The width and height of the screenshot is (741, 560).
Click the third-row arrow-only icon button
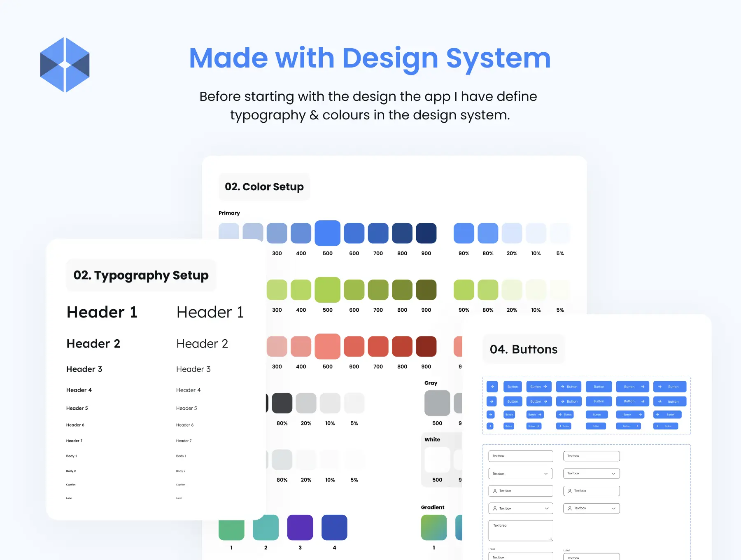coord(491,415)
